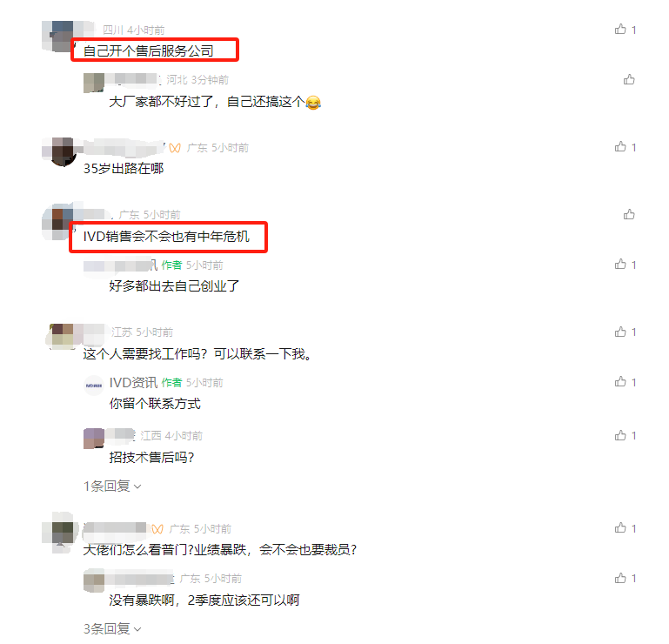
Task: Open avatar of the Sichuan commenter
Action: (x=63, y=36)
